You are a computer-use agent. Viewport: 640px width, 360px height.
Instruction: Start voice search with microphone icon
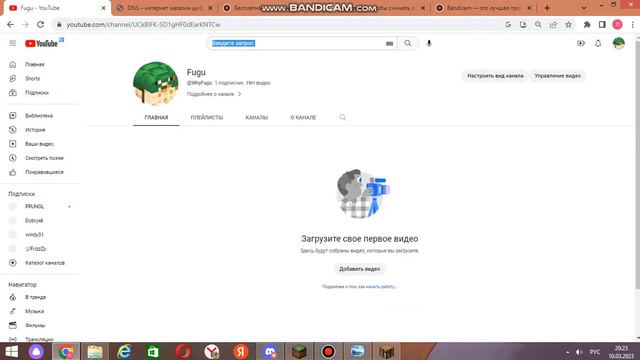click(x=429, y=43)
